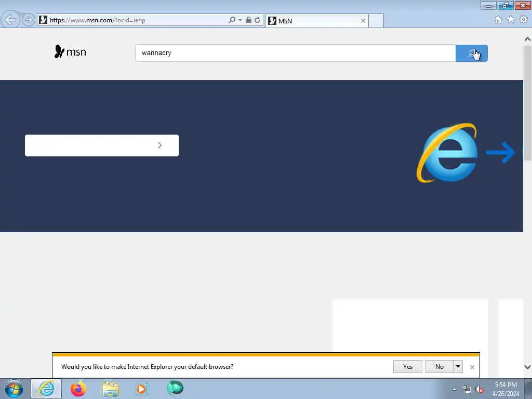Click the network tray icon
This screenshot has width=532, height=399.
click(x=467, y=390)
